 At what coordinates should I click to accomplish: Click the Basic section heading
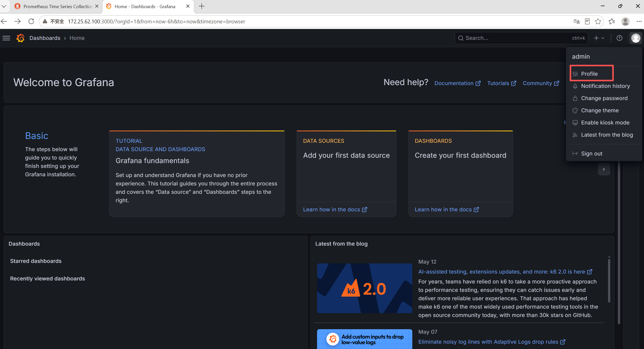(37, 136)
